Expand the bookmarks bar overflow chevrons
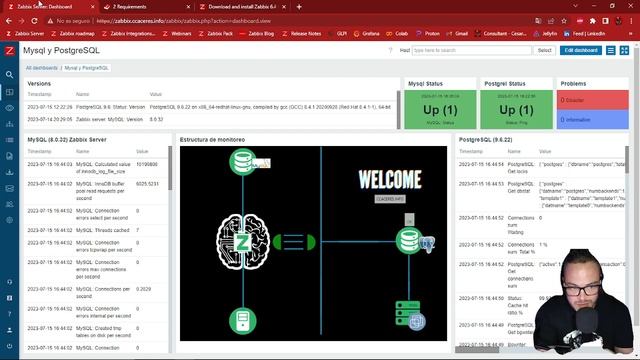 point(631,33)
